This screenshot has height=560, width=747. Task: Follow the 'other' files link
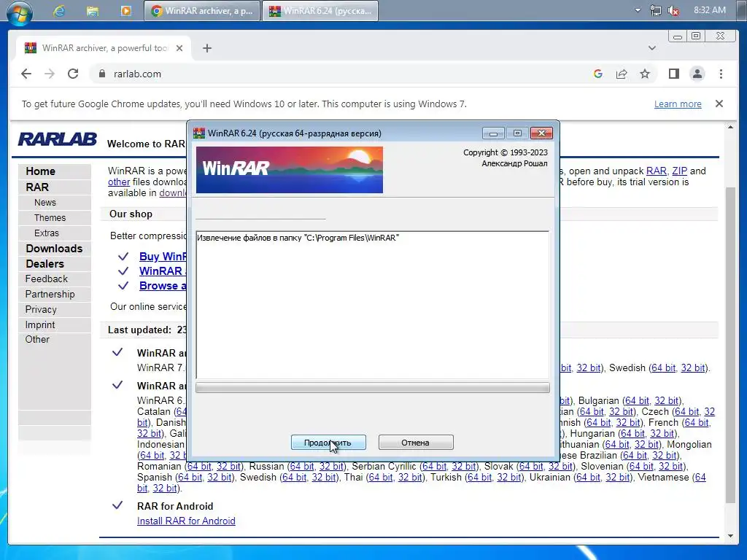click(119, 182)
